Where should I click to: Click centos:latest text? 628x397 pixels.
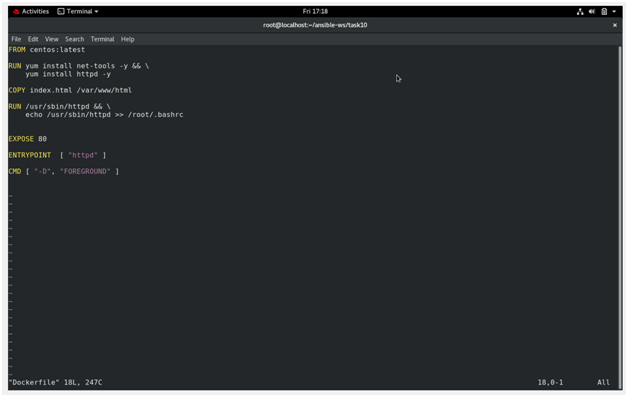tap(57, 50)
